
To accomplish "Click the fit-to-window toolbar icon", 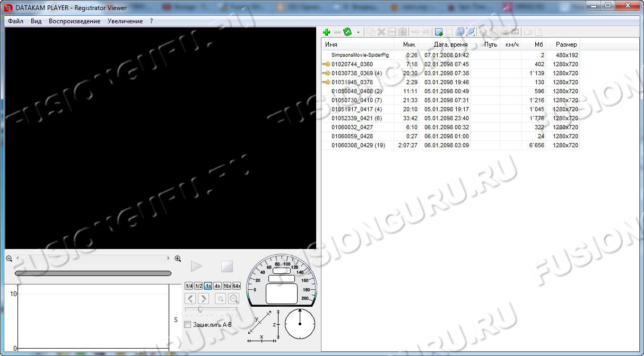I will pos(471,32).
